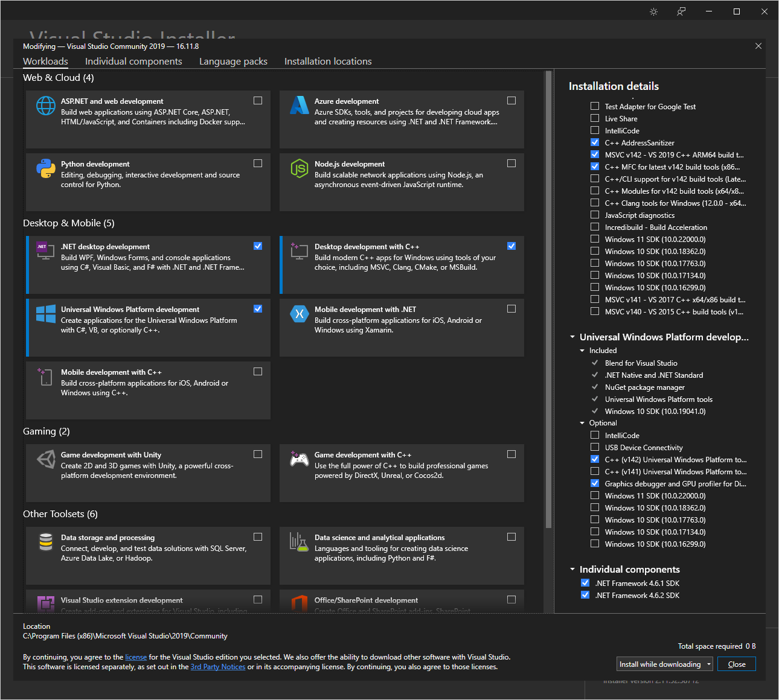Collapse the Universal Windows Platform development details section

pos(572,337)
